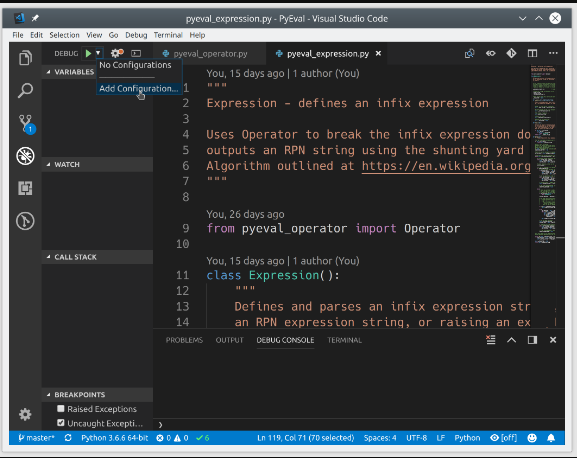
Task: Change language mode from Python
Action: pos(467,438)
